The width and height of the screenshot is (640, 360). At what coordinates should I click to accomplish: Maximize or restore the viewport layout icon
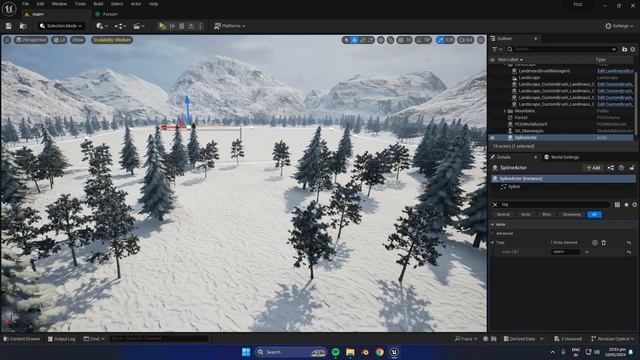coord(481,40)
